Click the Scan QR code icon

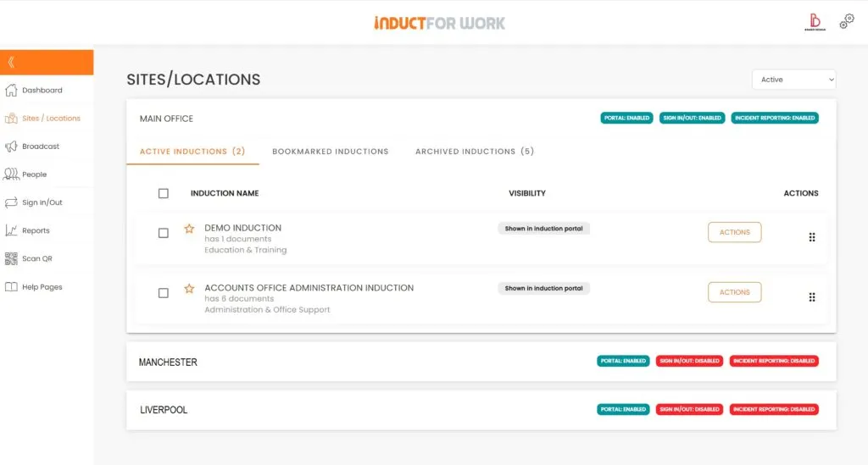(x=11, y=259)
